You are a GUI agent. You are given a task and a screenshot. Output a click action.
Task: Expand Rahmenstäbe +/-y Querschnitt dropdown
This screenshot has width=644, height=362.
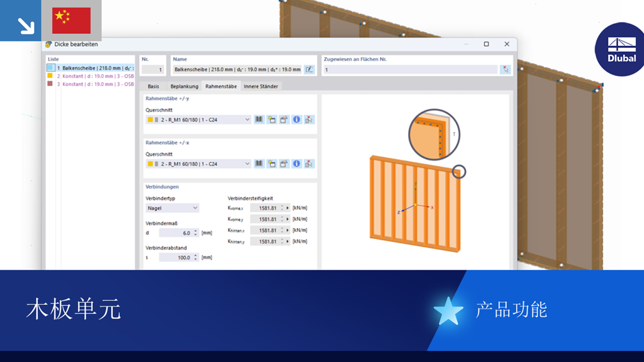(x=247, y=119)
